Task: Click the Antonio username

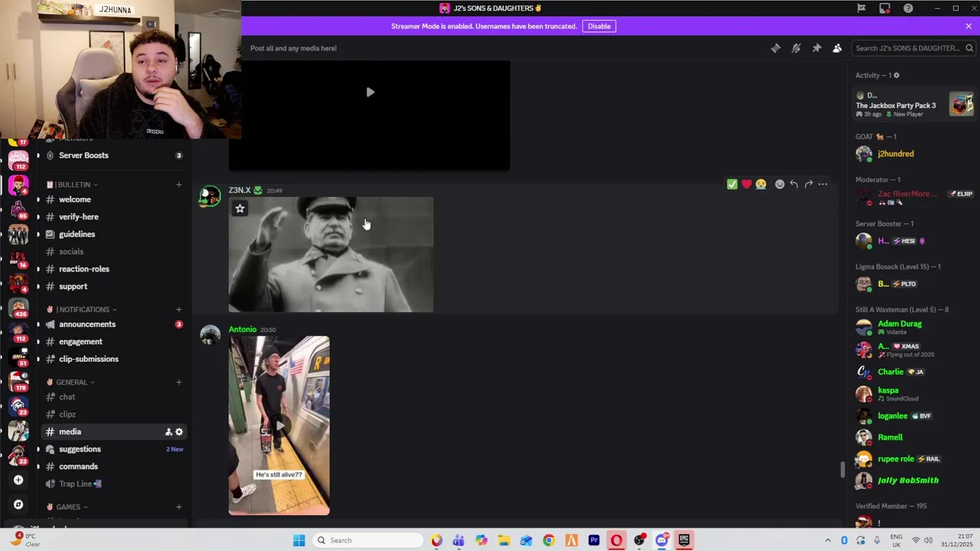Action: [242, 330]
